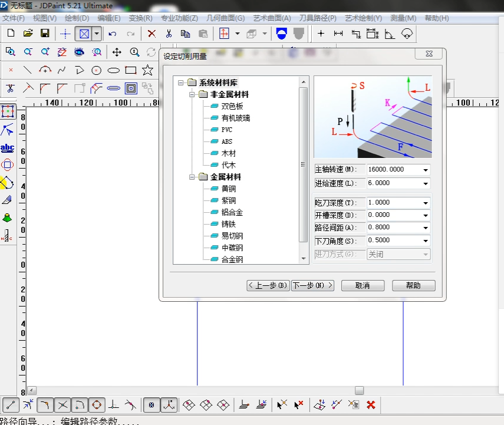Select the abc text tool in sidebar
This screenshot has width=504, height=425.
coord(8,147)
